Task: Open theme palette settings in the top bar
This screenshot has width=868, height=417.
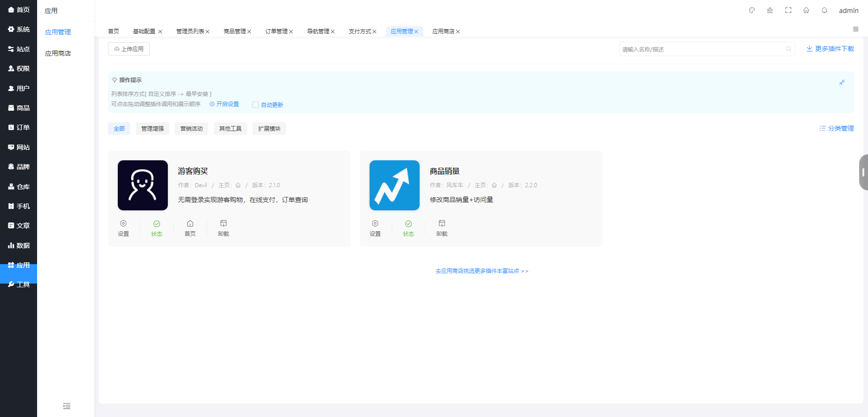Action: (752, 10)
